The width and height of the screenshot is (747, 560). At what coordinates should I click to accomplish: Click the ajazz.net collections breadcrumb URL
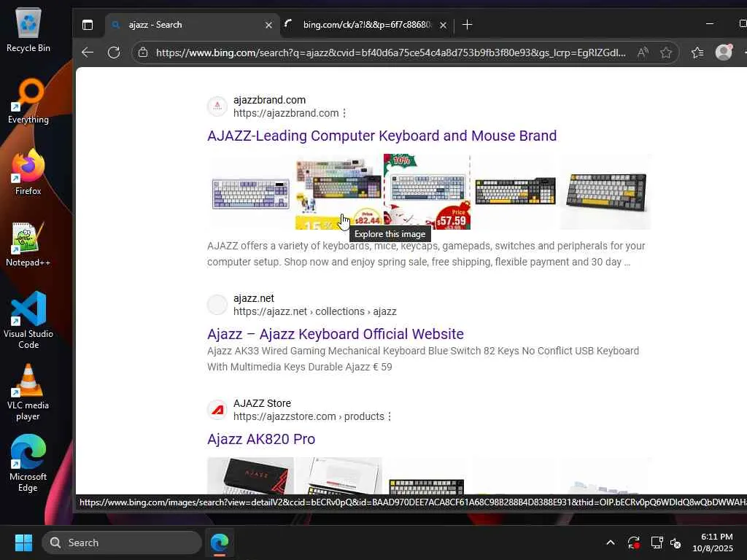pyautogui.click(x=315, y=311)
